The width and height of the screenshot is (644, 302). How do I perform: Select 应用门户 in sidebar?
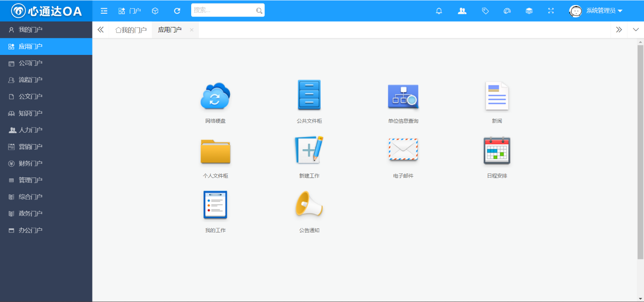[x=46, y=47]
